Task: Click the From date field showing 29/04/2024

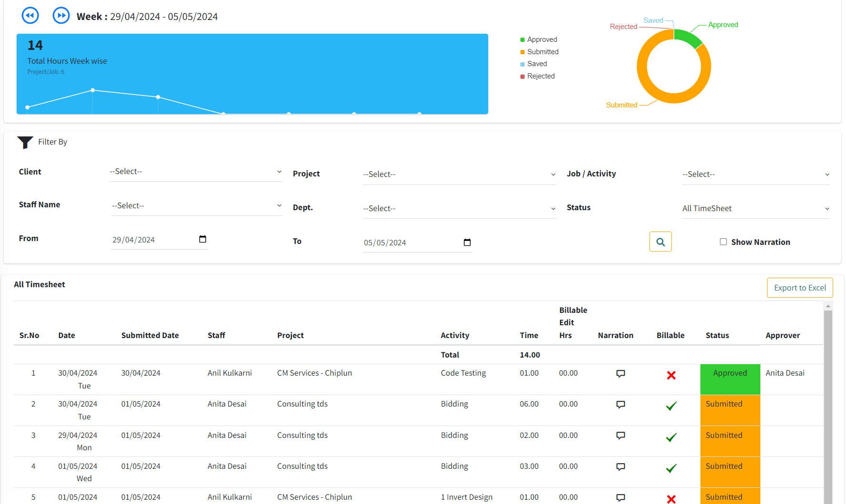Action: pos(159,240)
